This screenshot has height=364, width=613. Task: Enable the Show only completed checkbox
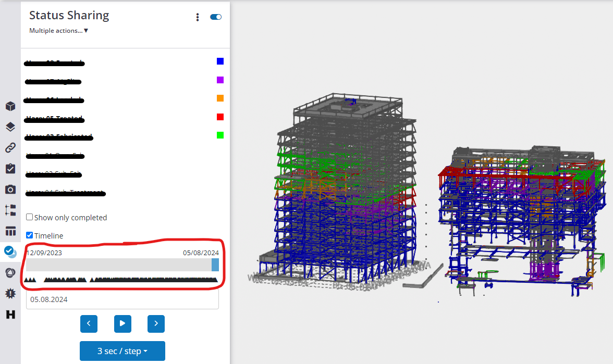(x=29, y=217)
